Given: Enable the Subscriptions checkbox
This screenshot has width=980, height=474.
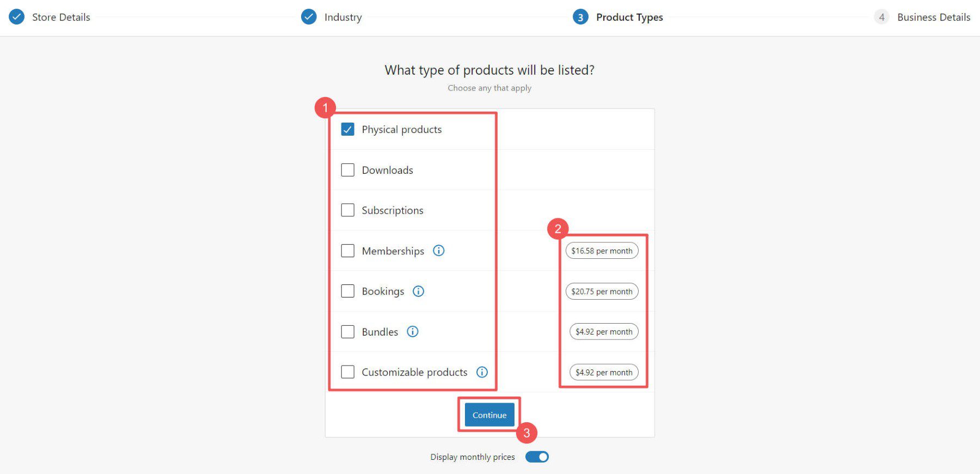Looking at the screenshot, I should click(347, 210).
